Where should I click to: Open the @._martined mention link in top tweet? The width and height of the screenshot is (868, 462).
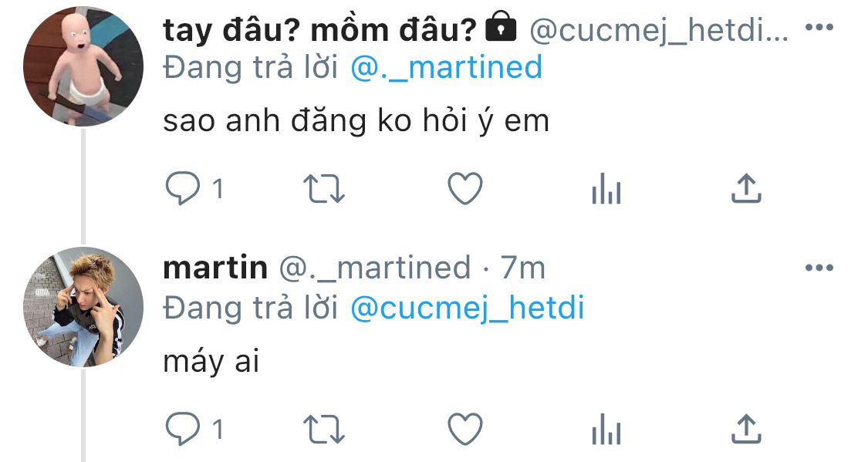(446, 68)
